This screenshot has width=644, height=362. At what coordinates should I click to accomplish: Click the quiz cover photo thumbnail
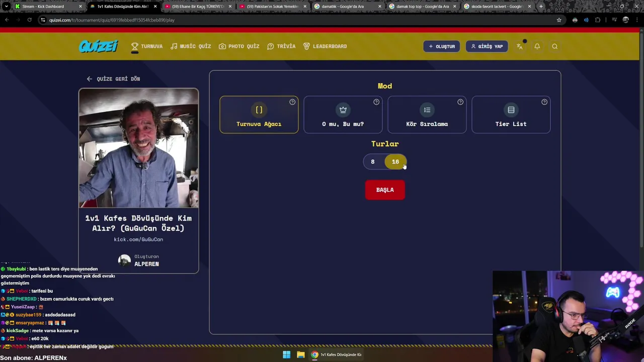138,148
